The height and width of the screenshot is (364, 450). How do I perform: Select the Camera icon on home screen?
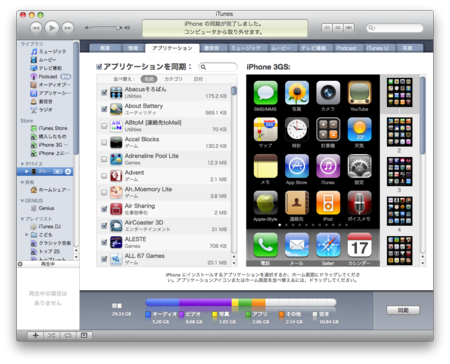click(x=328, y=93)
